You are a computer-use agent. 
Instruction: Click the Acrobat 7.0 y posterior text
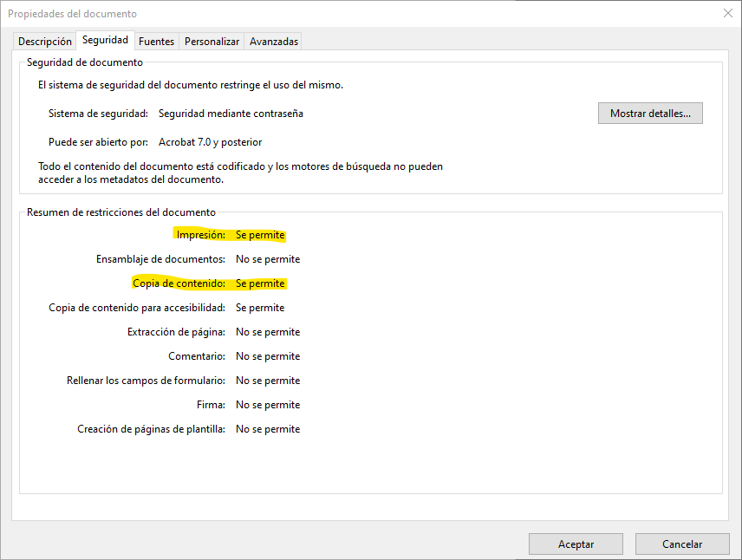pyautogui.click(x=210, y=142)
